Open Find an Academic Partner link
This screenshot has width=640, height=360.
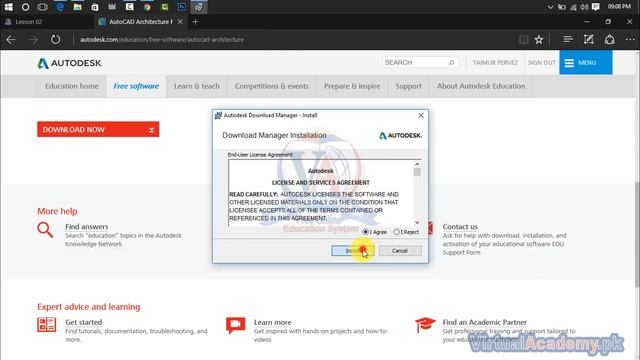484,322
